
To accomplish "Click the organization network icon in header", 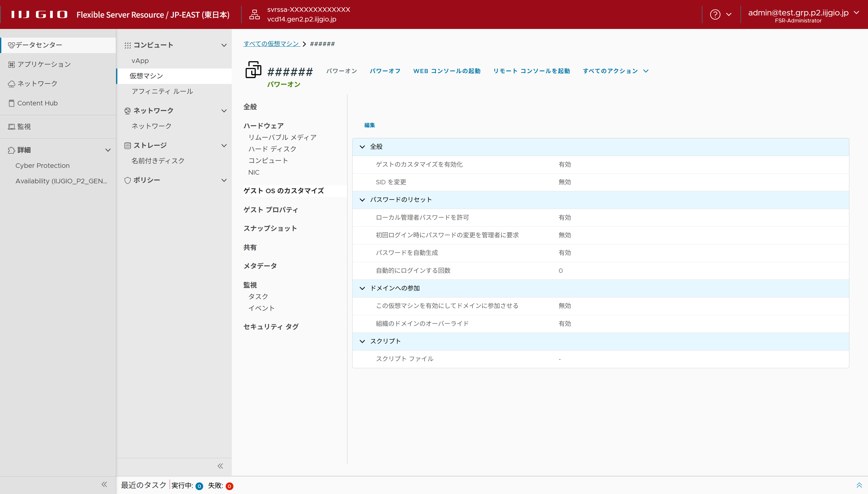I will [x=254, y=14].
